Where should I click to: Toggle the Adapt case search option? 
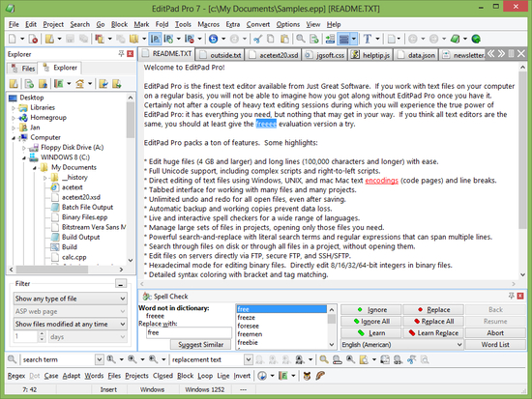click(72, 376)
